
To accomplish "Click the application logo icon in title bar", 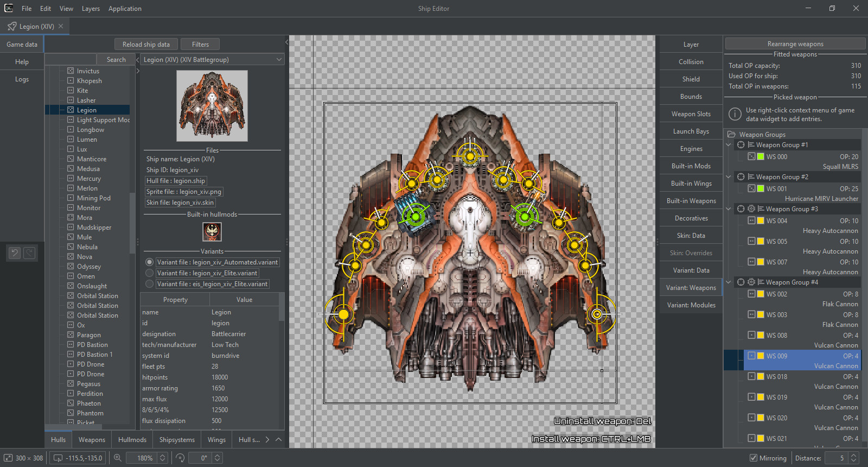I will [x=9, y=8].
